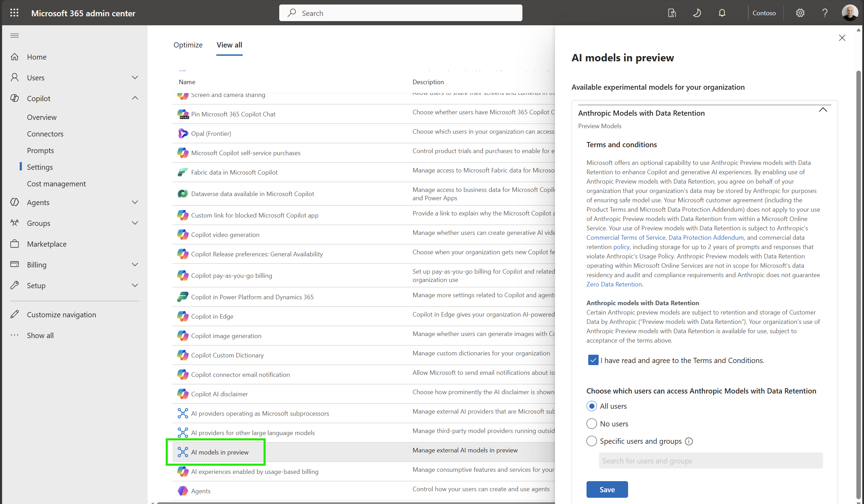Open notifications bell icon
This screenshot has width=864, height=504.
click(722, 13)
